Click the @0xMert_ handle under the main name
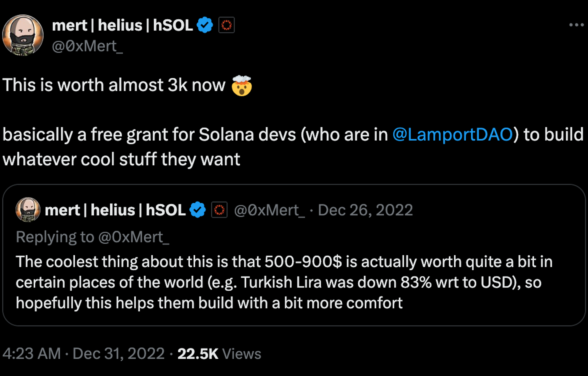 tap(87, 46)
